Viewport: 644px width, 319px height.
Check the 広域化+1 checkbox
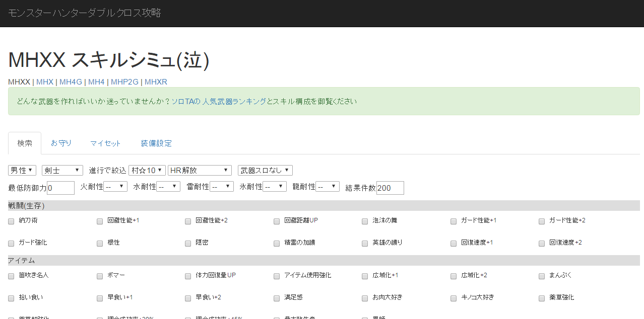365,276
